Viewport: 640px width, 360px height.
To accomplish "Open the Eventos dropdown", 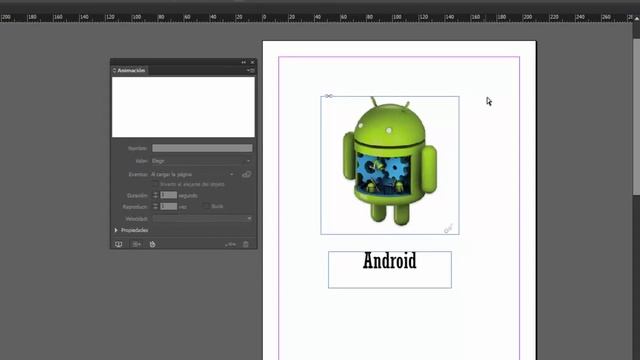I will 193,174.
